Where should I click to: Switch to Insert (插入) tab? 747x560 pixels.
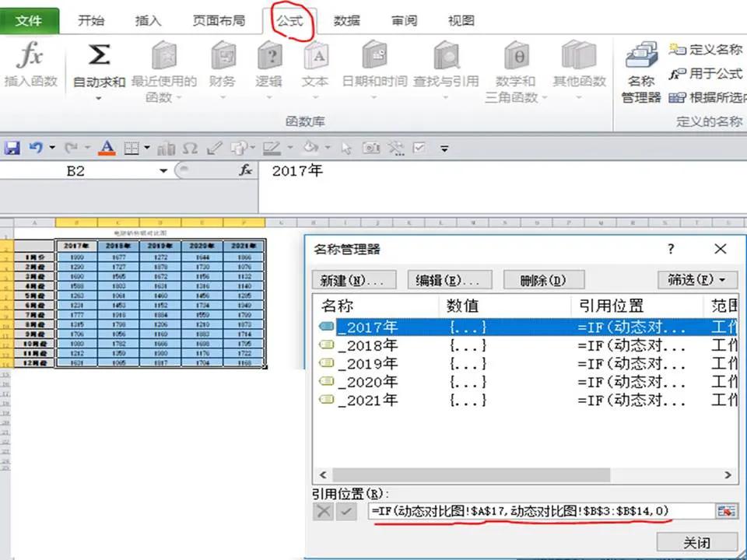point(148,21)
